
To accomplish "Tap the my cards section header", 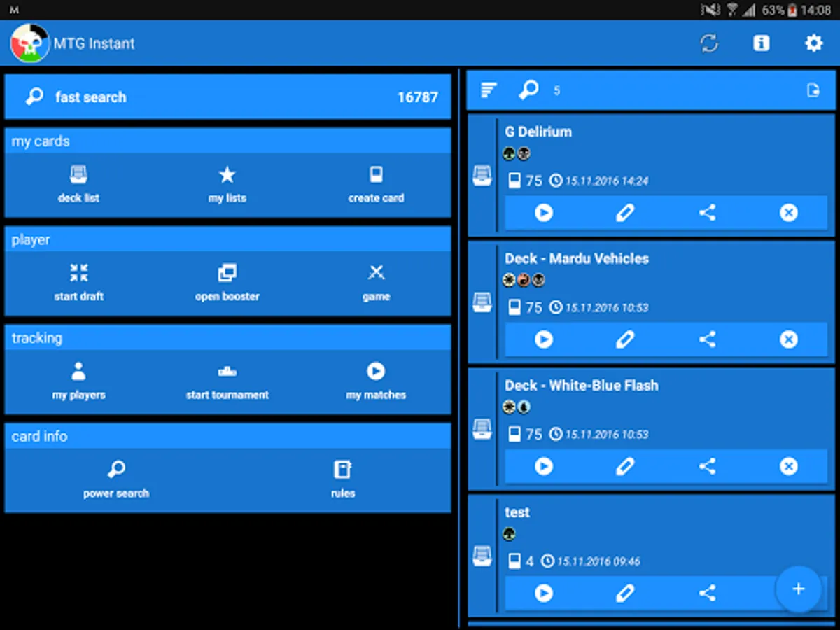I will point(227,141).
